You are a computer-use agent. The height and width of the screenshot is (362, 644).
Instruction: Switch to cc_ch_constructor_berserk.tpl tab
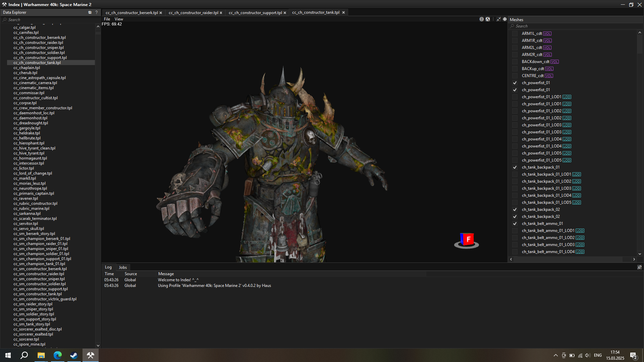click(131, 13)
